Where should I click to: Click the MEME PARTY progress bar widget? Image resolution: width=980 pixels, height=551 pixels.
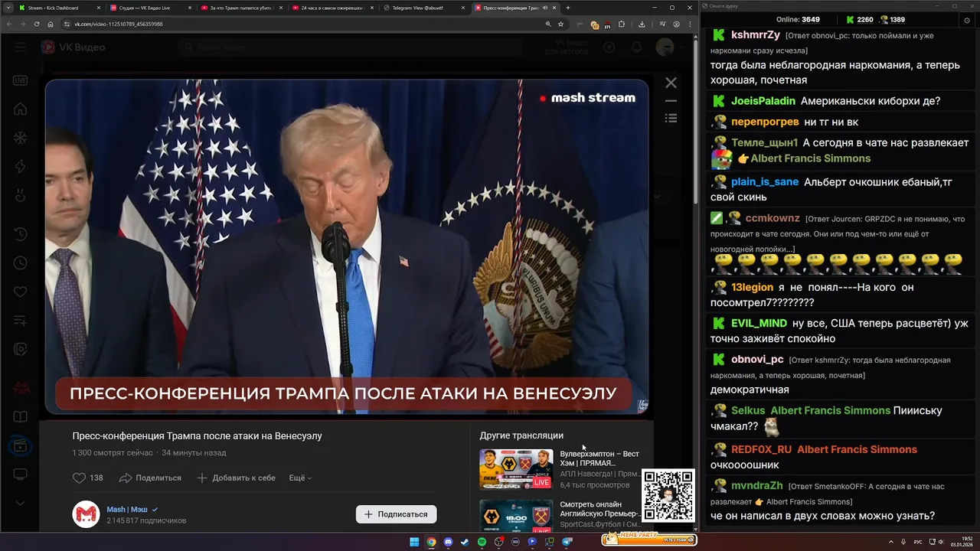coord(649,540)
